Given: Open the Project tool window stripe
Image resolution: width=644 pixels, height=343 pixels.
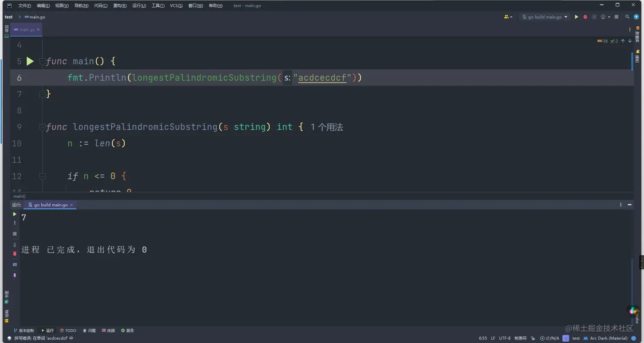Looking at the screenshot, I should (6, 31).
